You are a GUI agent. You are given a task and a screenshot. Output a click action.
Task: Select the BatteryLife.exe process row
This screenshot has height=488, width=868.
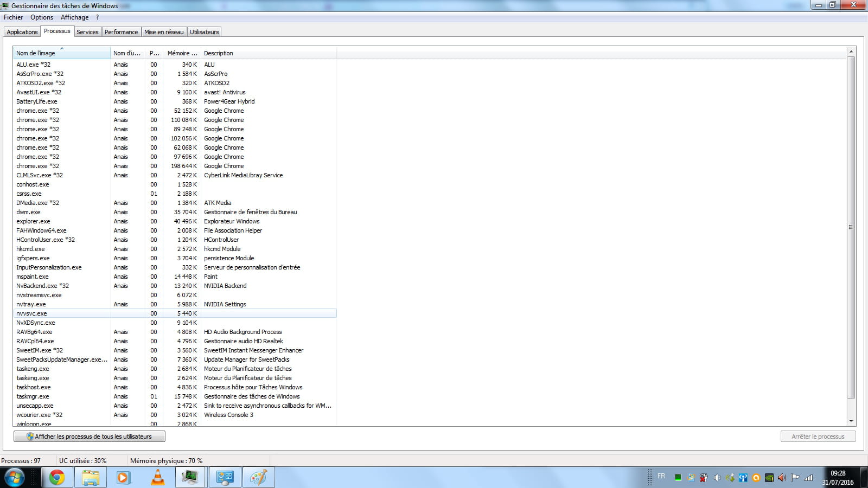click(175, 101)
